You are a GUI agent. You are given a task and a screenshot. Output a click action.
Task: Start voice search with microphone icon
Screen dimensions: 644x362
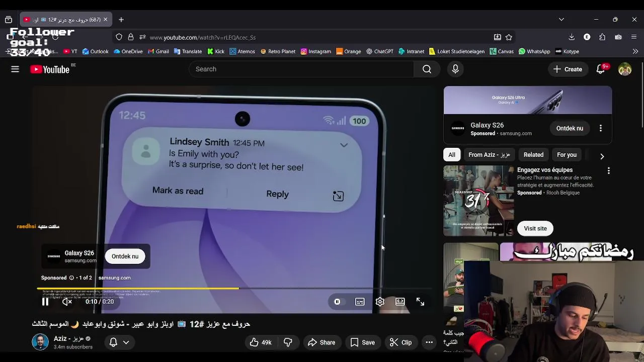pyautogui.click(x=455, y=69)
